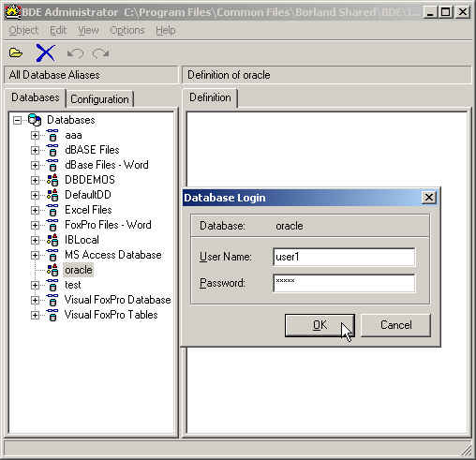476x460 pixels.
Task: Click the Redo arrow toolbar icon
Action: pyautogui.click(x=100, y=53)
